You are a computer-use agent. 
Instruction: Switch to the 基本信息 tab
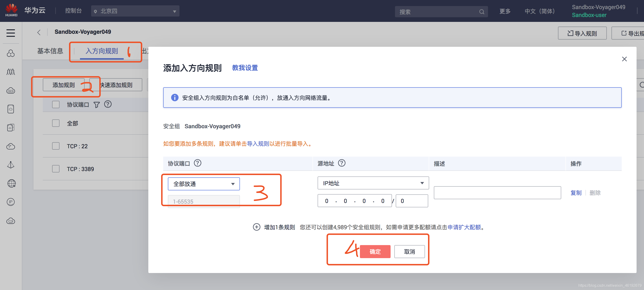coord(50,51)
